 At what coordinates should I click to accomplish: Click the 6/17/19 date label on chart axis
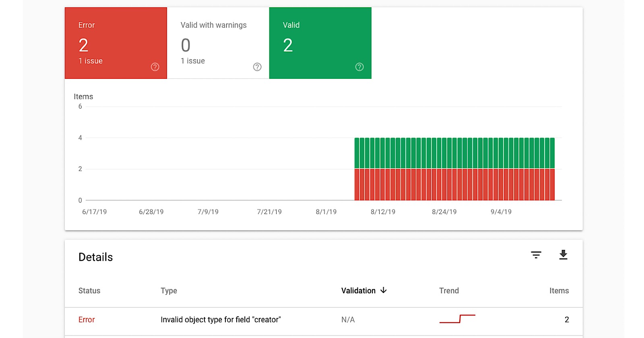click(x=94, y=212)
